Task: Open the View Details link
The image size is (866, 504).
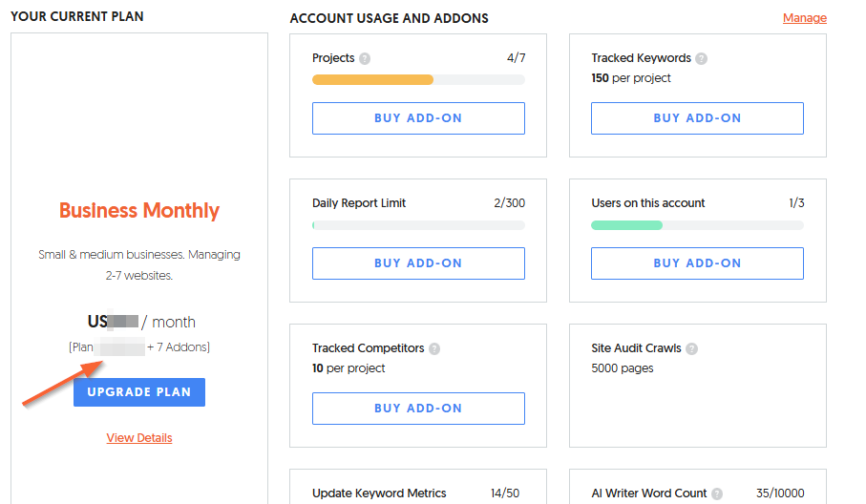Action: [139, 438]
